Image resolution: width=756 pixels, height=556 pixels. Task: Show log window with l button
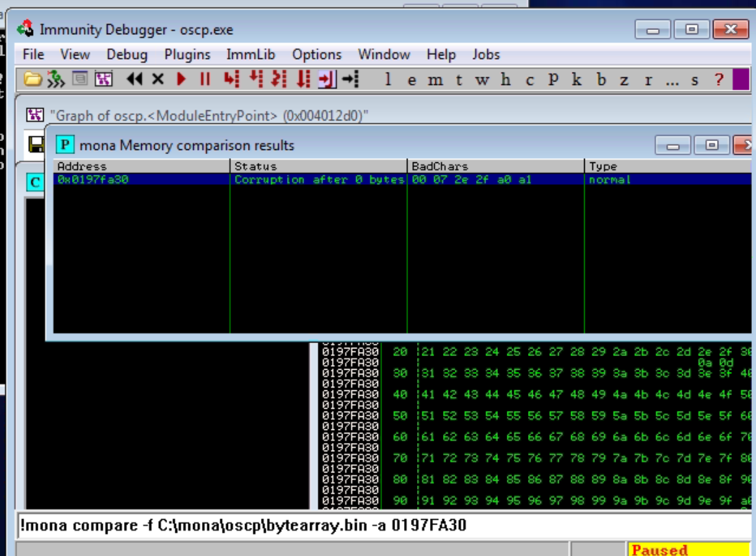[x=388, y=79]
